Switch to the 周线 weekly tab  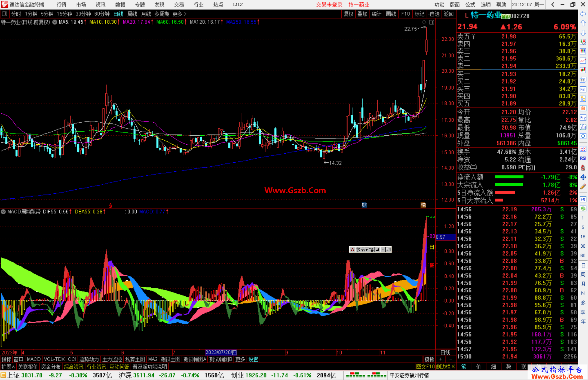click(132, 14)
